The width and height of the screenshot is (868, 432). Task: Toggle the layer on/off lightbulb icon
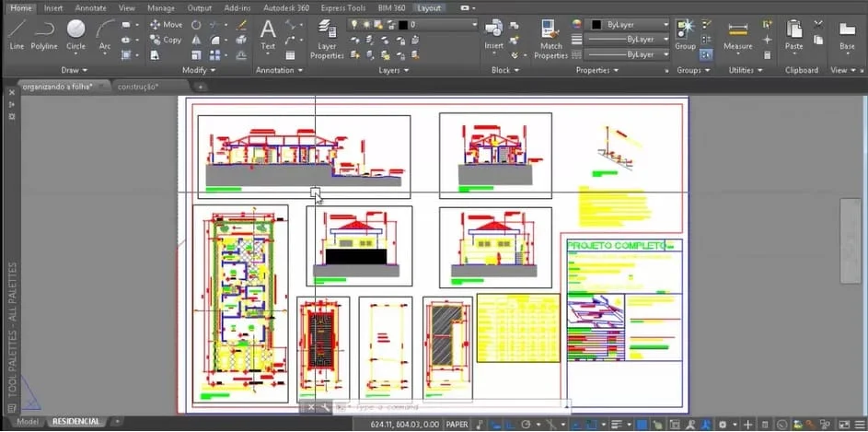click(x=354, y=25)
